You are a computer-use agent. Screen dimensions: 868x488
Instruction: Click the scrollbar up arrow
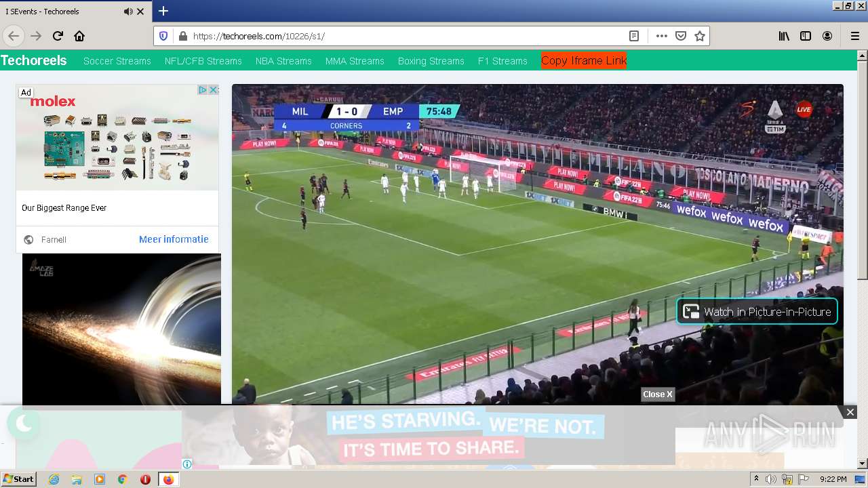point(863,55)
